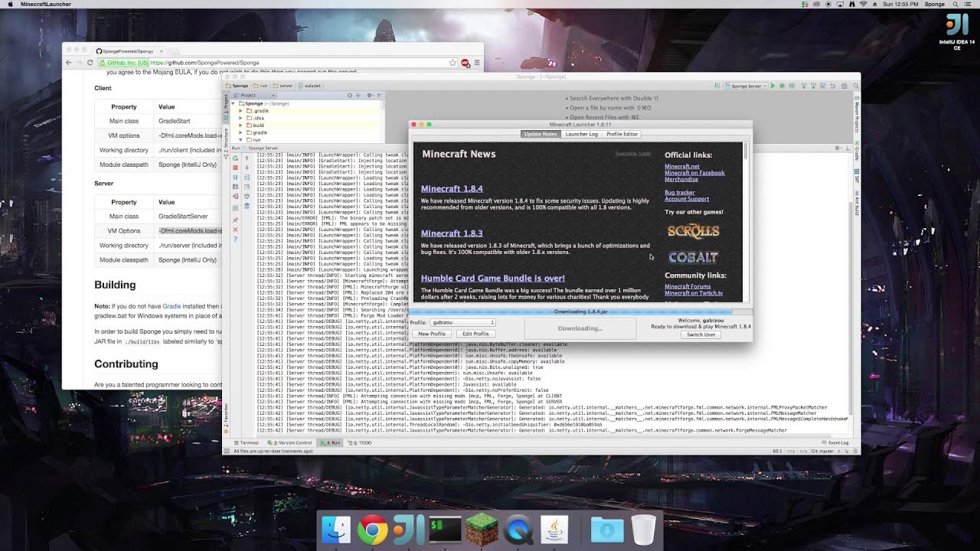Open the Event Log in IntelliJ status bar
The height and width of the screenshot is (551, 980).
pos(835,442)
